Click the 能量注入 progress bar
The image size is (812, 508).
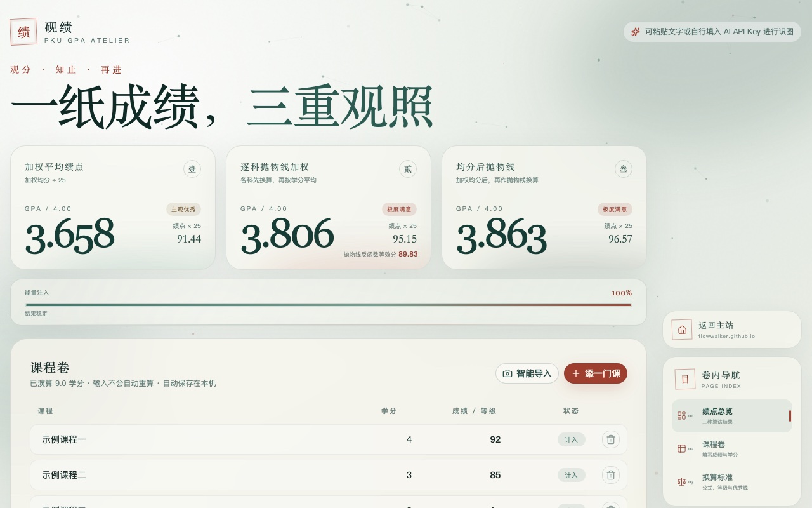point(329,305)
